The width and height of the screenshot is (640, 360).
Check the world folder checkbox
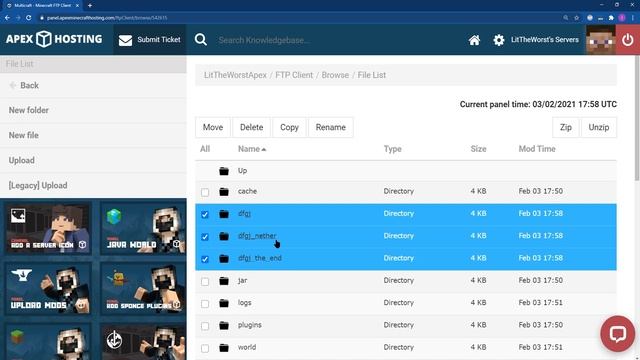[205, 348]
